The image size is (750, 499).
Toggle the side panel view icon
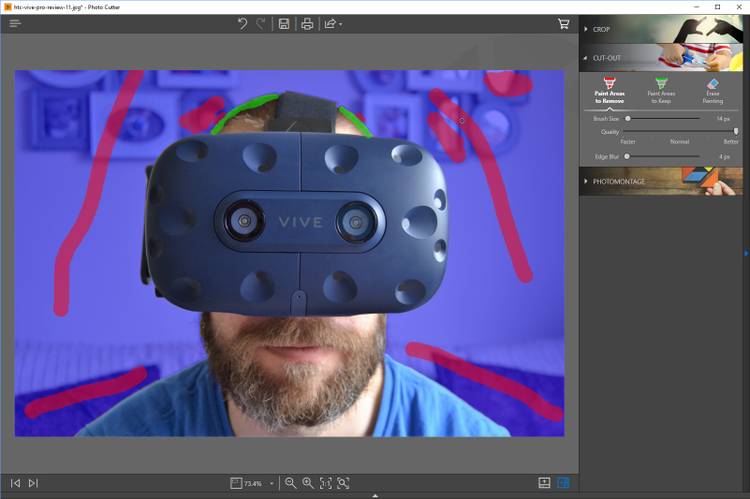click(563, 483)
